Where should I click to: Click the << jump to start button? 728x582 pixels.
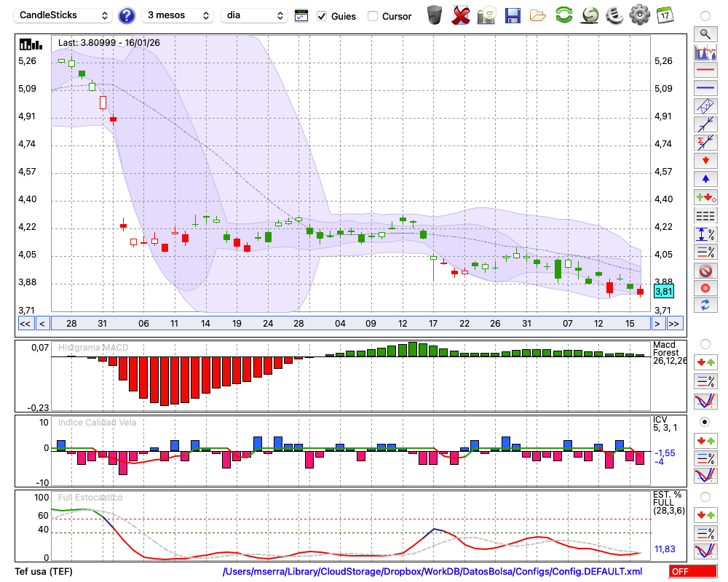click(x=25, y=324)
